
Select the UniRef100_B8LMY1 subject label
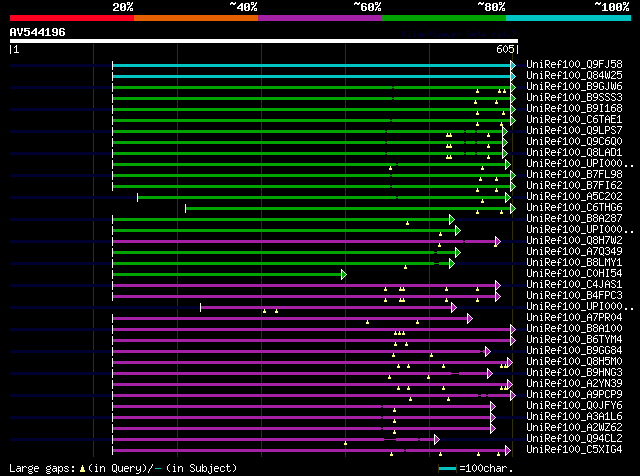coord(574,263)
